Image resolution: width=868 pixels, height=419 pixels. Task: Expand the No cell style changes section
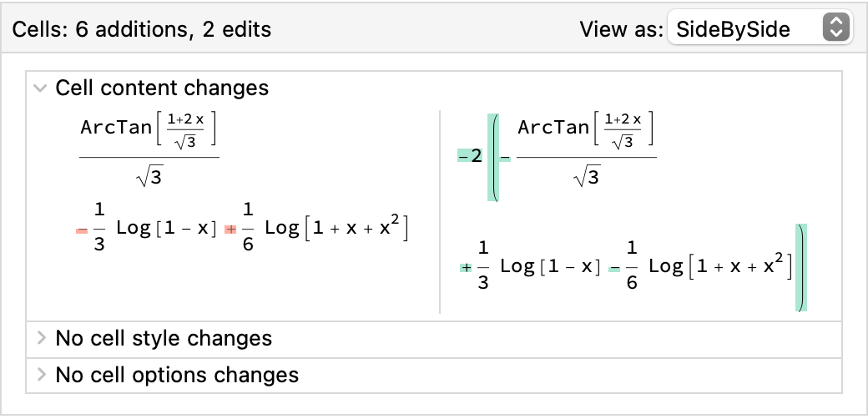[x=39, y=338]
